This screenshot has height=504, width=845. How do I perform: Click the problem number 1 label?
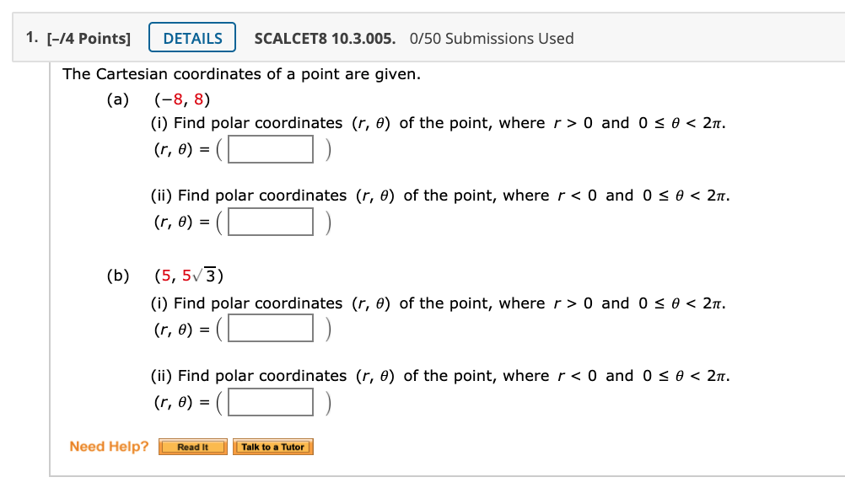(30, 37)
